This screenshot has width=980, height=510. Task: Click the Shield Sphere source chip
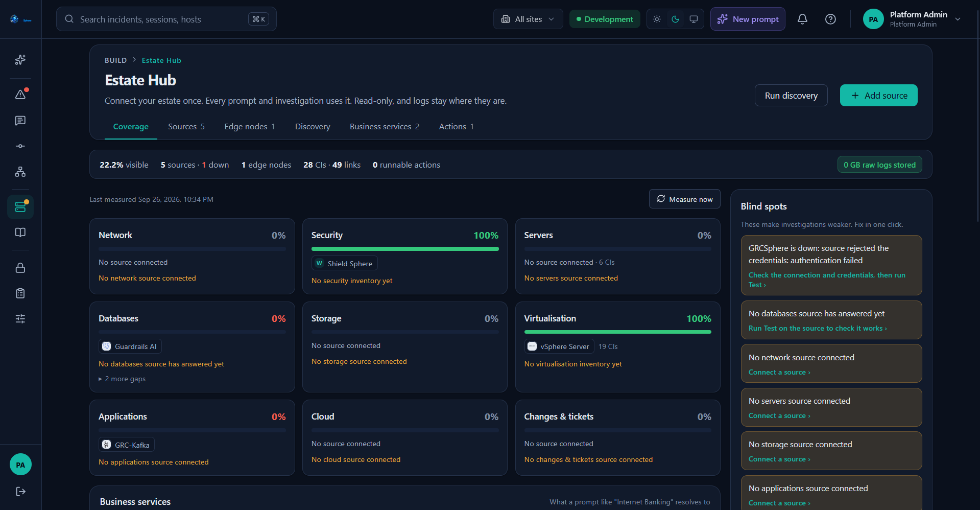click(345, 264)
